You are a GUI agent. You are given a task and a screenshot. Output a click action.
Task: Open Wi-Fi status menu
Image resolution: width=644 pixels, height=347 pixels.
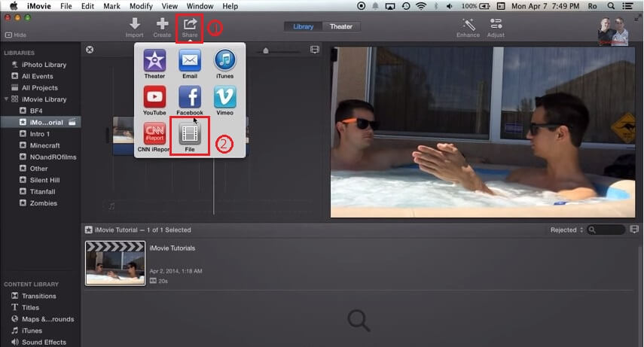pyautogui.click(x=421, y=6)
